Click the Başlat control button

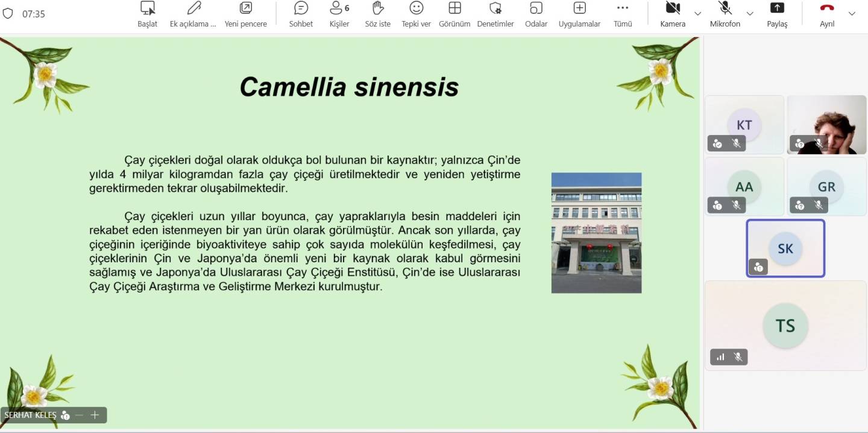coord(147,14)
